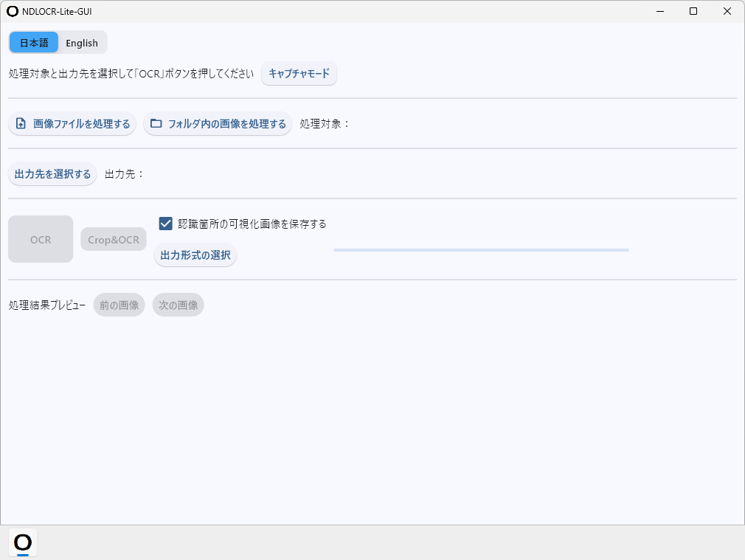The image size is (745, 560).
Task: Open the NDLOCR-Lite-GUI taskbar icon
Action: pos(23,543)
